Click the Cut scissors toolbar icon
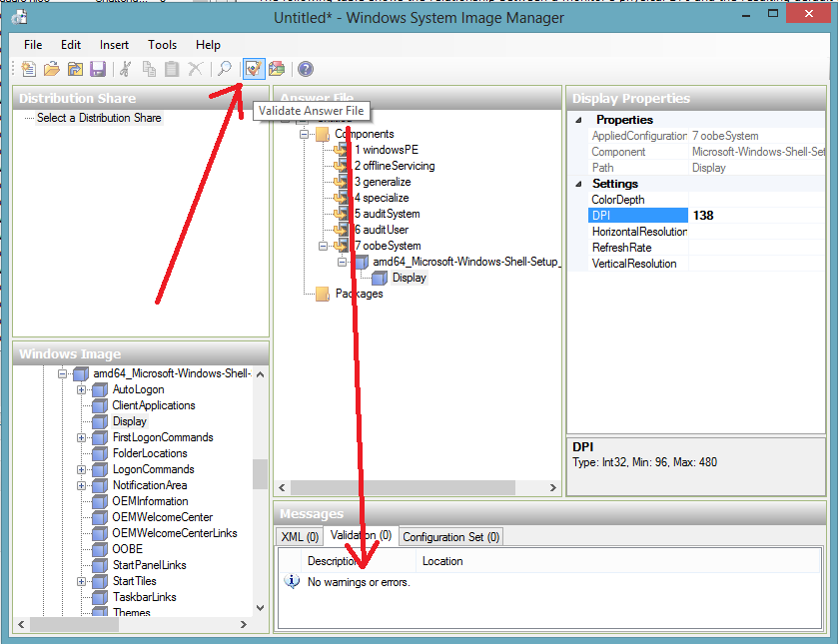Viewport: 838px width, 644px height. 126,69
